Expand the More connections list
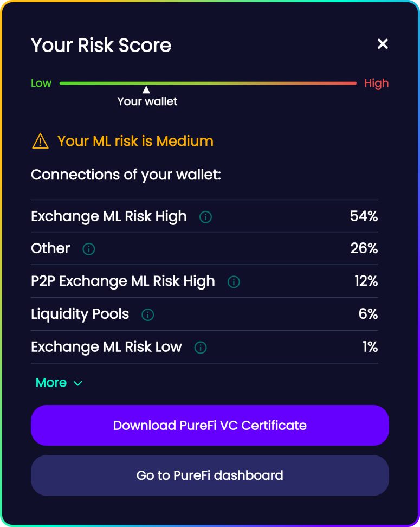Image resolution: width=420 pixels, height=527 pixels. pos(59,383)
